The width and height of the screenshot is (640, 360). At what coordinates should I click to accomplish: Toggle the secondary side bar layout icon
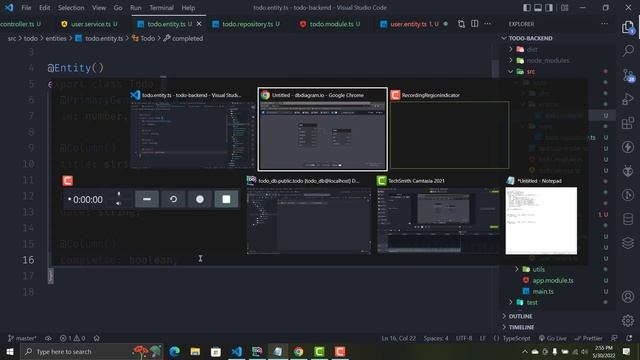tap(549, 8)
